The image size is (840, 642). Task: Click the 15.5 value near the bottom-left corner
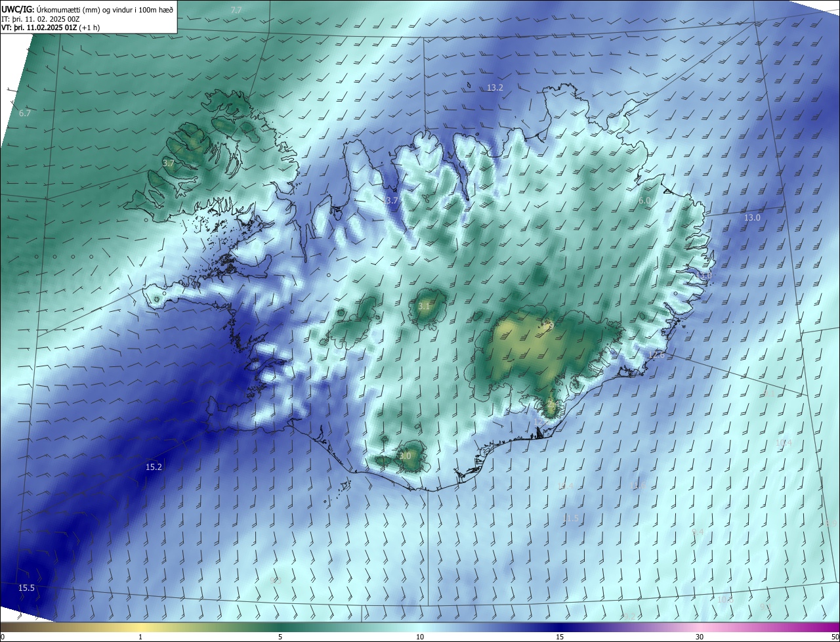click(x=26, y=588)
